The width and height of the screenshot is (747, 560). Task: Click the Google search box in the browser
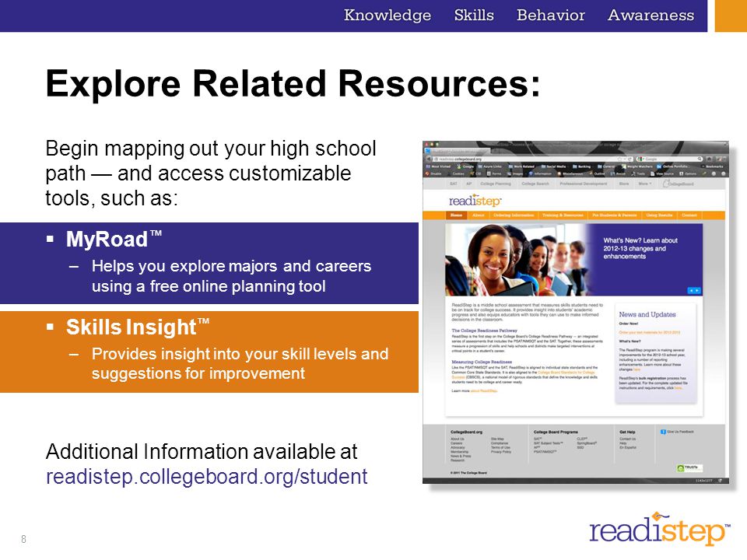point(670,159)
